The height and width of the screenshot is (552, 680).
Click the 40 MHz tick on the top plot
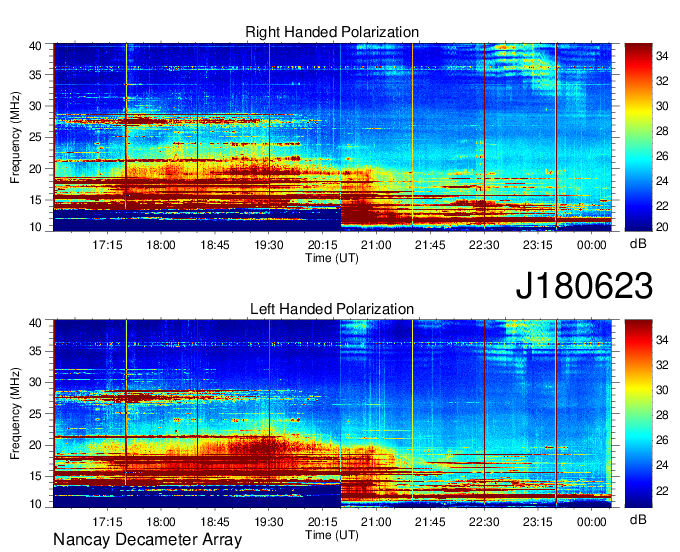click(x=36, y=46)
